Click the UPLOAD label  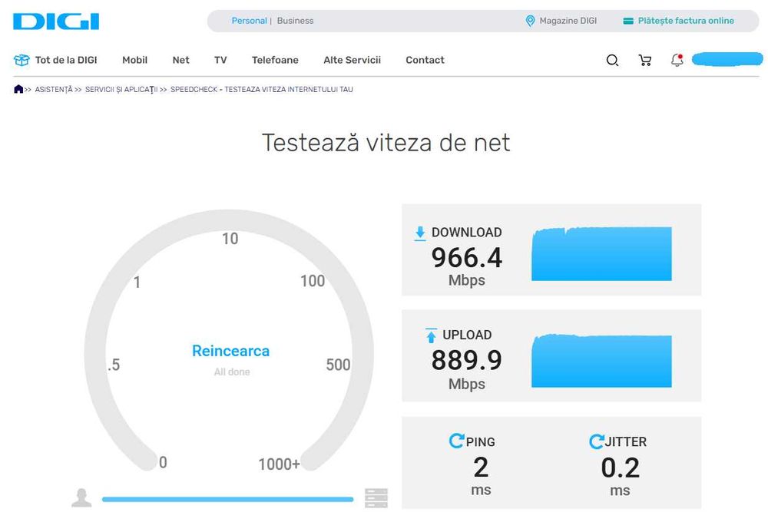(467, 335)
